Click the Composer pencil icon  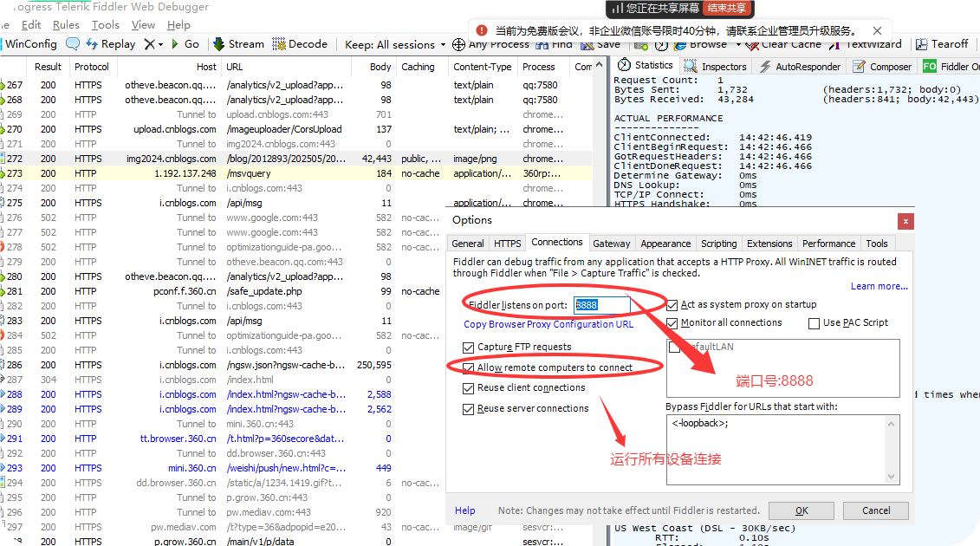(x=860, y=66)
